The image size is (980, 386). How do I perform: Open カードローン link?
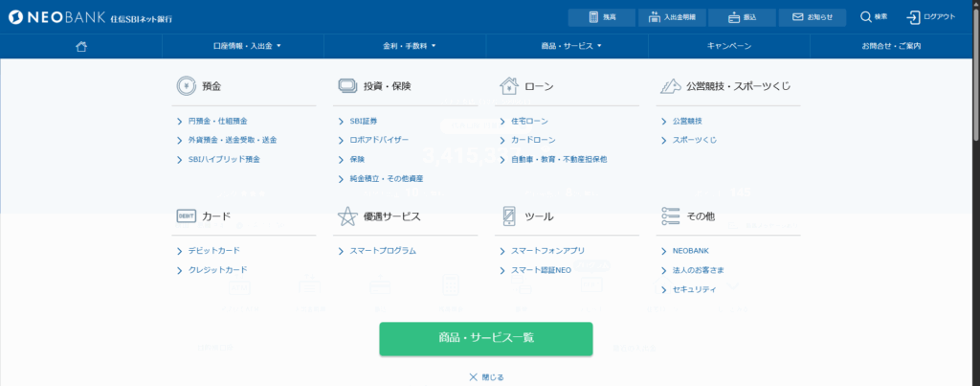tap(533, 140)
